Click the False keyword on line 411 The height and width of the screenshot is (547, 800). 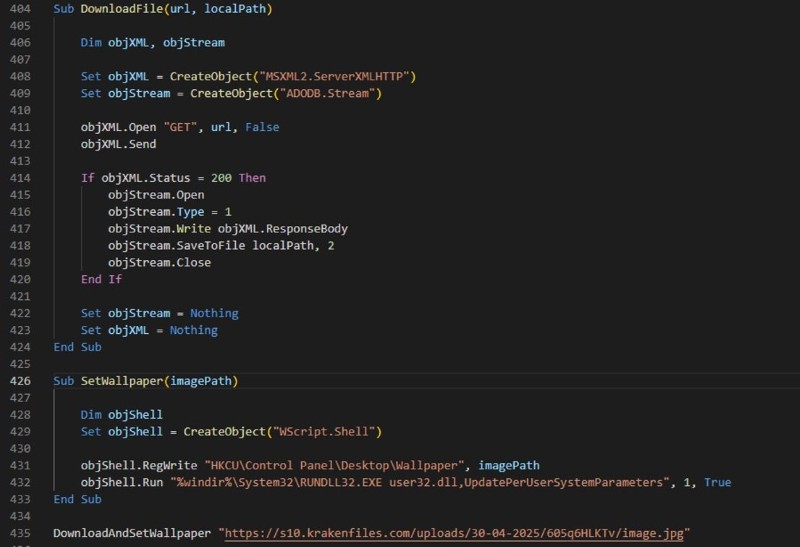[x=262, y=127]
